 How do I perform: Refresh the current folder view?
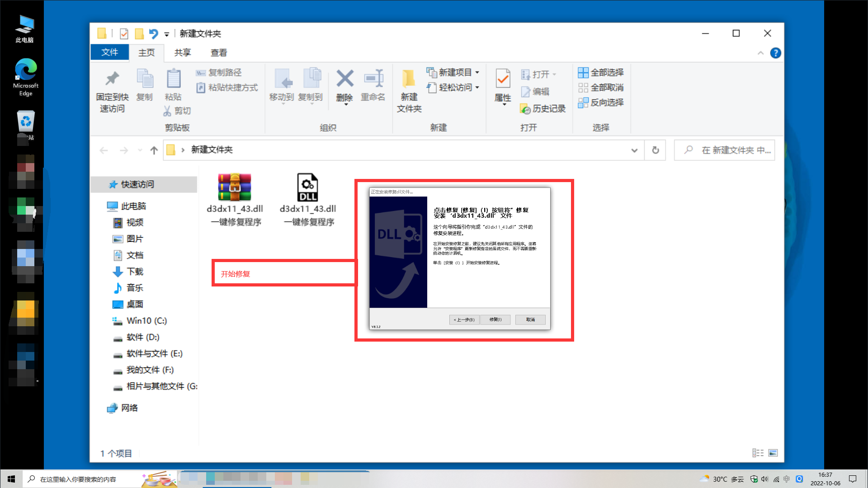655,150
